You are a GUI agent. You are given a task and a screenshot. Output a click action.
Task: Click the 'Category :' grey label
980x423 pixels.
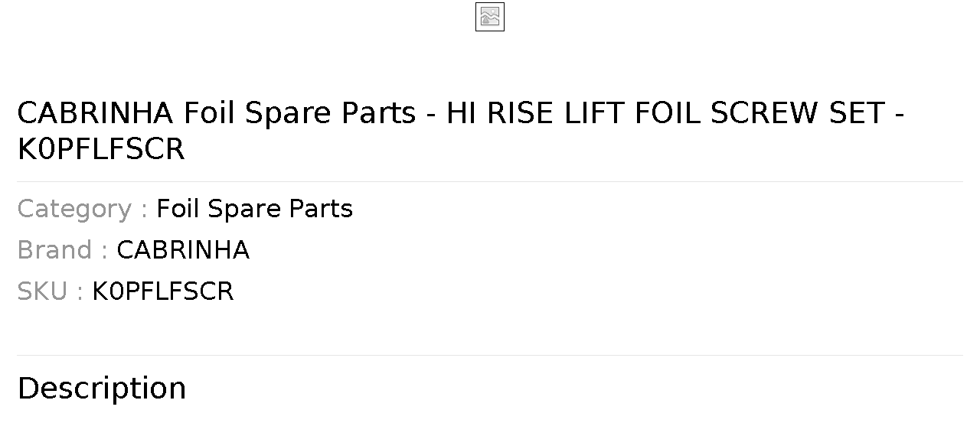tap(82, 209)
